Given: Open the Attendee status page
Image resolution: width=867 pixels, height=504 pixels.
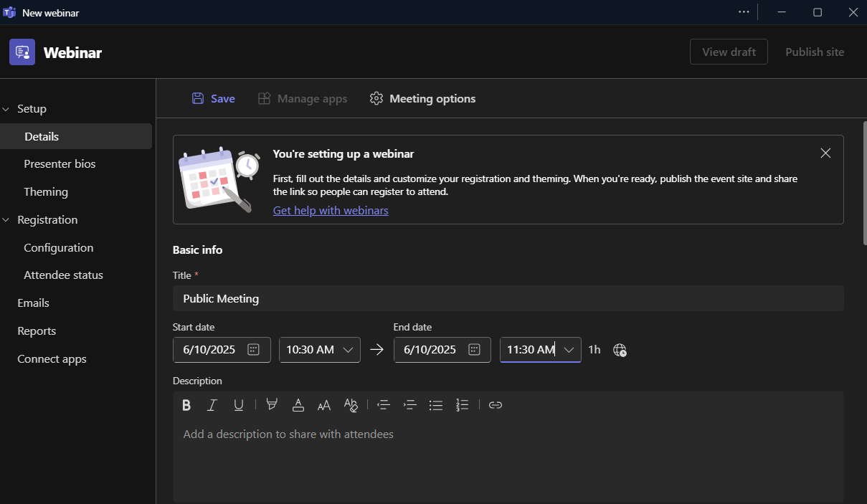Looking at the screenshot, I should 63,275.
